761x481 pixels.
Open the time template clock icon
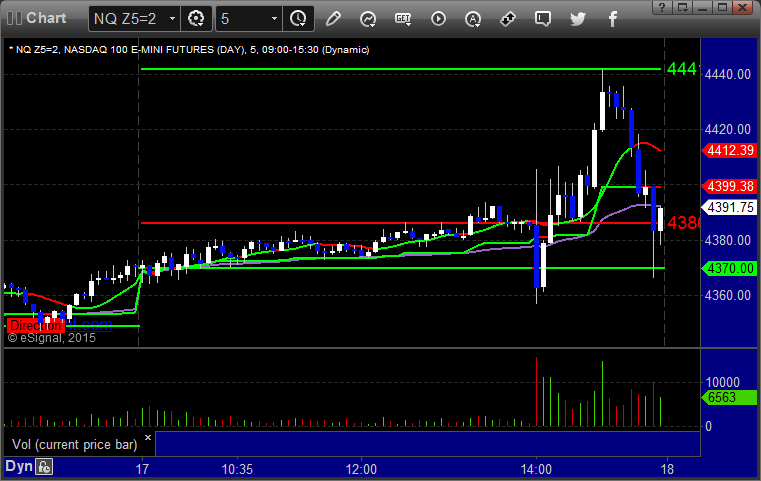pyautogui.click(x=298, y=19)
